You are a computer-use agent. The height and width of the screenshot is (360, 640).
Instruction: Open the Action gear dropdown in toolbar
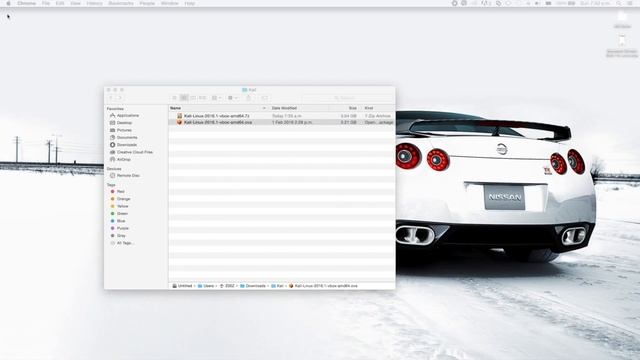tap(233, 98)
